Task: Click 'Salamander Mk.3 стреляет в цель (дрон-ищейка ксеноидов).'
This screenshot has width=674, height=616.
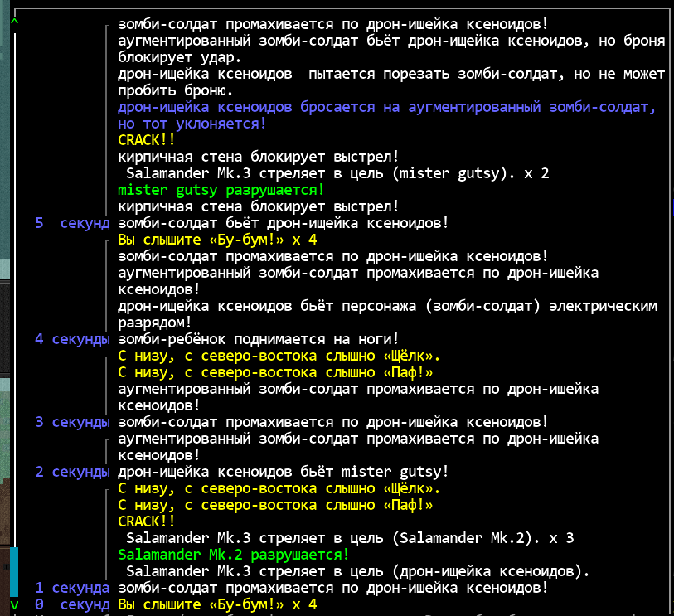Action: [x=357, y=572]
